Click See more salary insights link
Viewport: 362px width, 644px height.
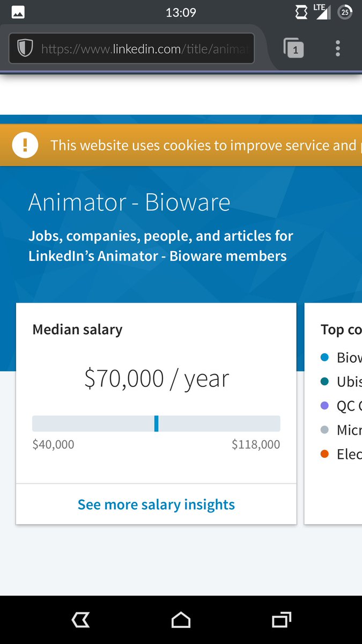pos(156,504)
